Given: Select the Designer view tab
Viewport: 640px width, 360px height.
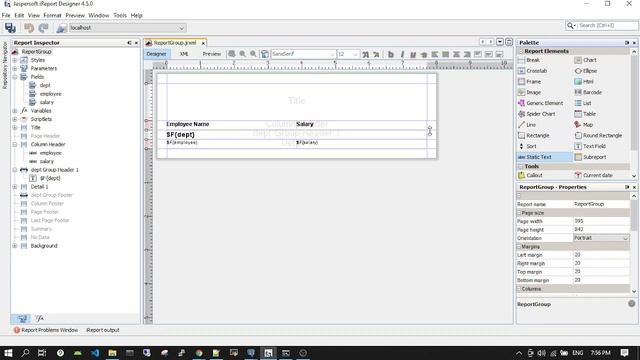Looking at the screenshot, I should click(156, 54).
